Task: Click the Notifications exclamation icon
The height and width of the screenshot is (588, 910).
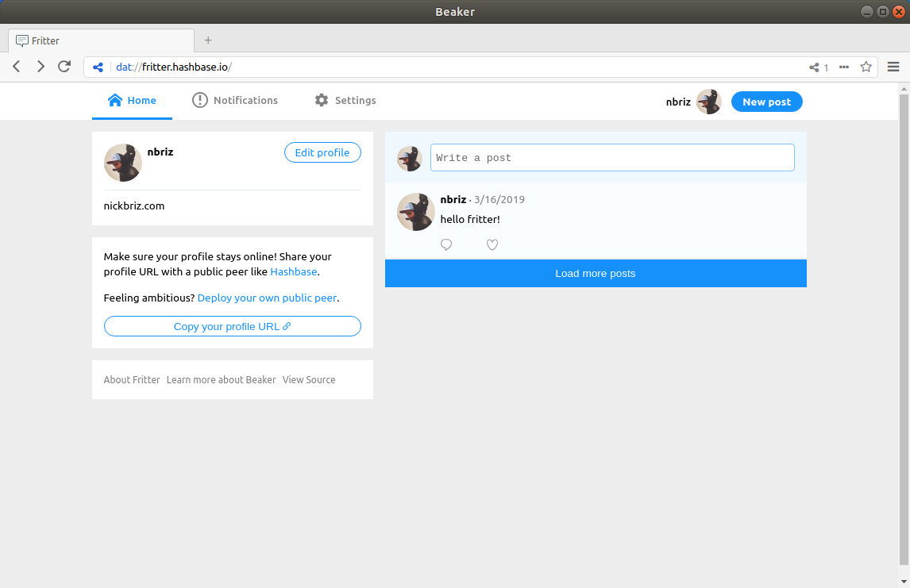Action: 199,100
